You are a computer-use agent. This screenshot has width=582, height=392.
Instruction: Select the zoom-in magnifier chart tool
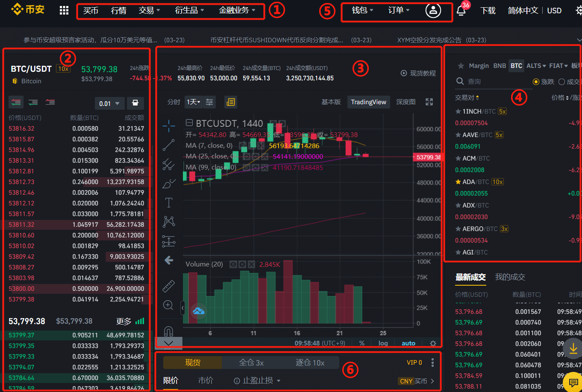[168, 305]
